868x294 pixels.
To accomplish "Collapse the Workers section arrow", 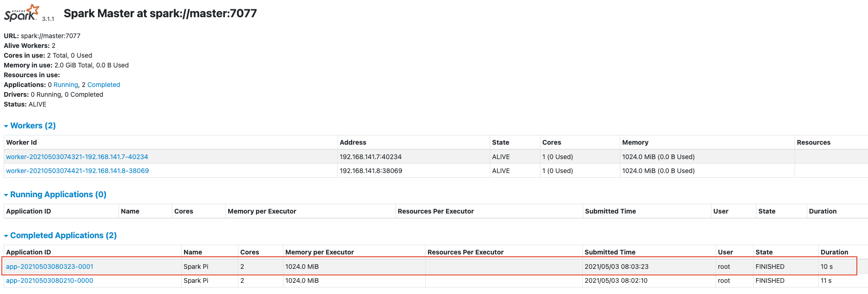I will tap(6, 126).
